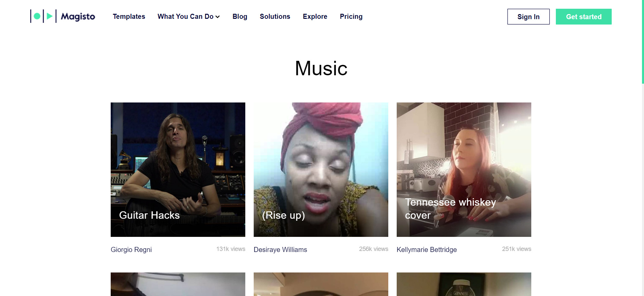Open the Templates menu item
Image resolution: width=644 pixels, height=296 pixels.
coord(129,16)
